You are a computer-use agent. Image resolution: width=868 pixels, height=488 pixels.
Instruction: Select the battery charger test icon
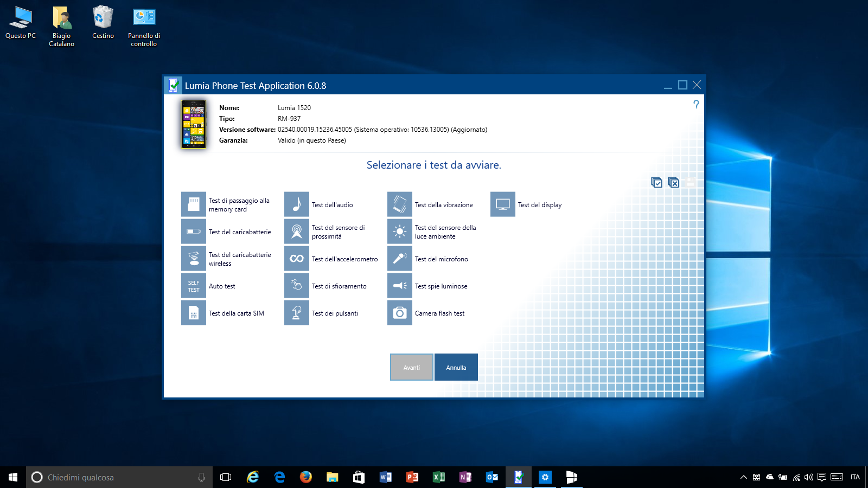pos(194,232)
